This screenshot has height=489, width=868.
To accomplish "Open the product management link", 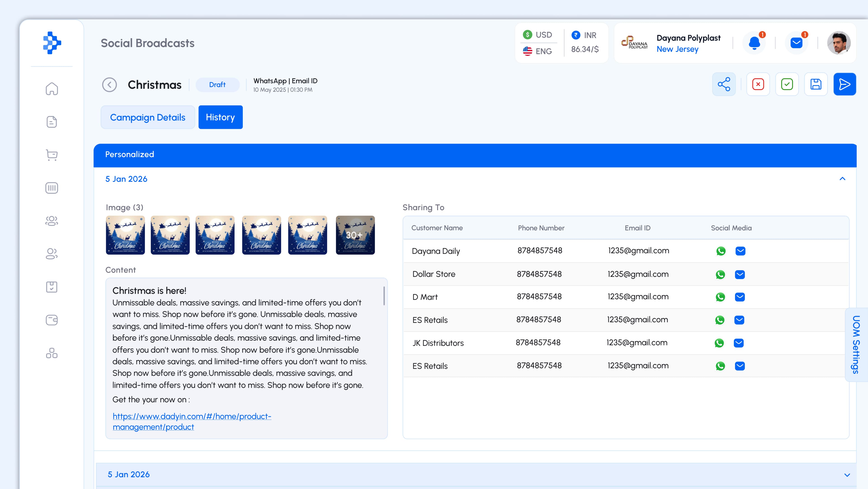I will (192, 422).
